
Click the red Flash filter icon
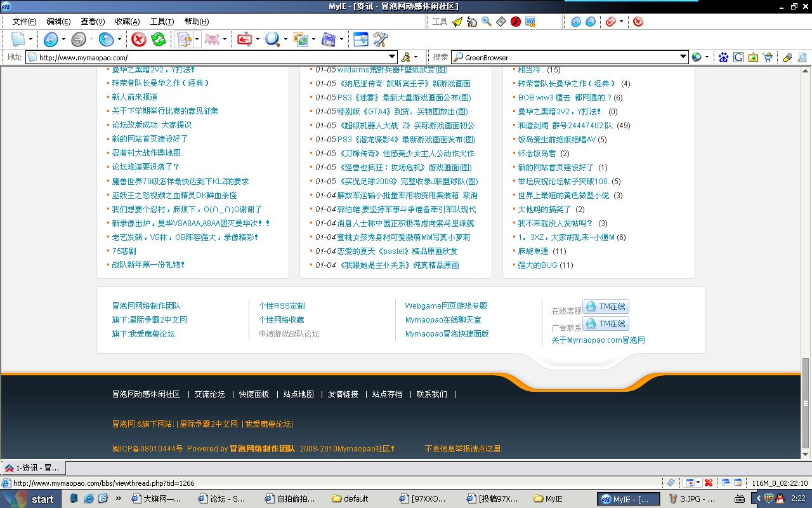pyautogui.click(x=516, y=22)
